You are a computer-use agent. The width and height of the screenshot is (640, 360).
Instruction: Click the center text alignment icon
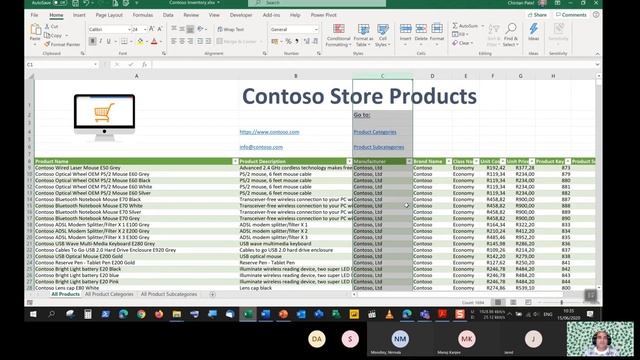click(x=182, y=41)
